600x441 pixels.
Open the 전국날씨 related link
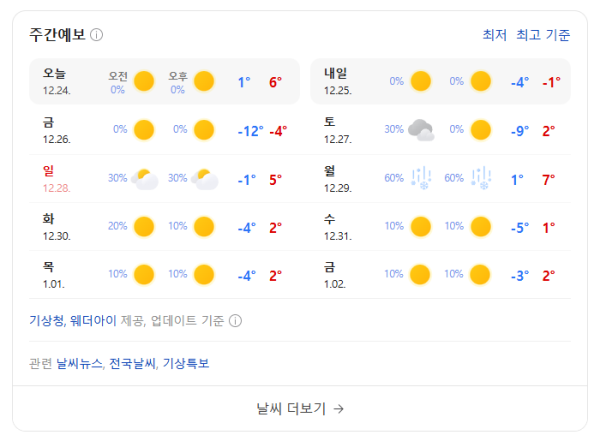click(133, 363)
